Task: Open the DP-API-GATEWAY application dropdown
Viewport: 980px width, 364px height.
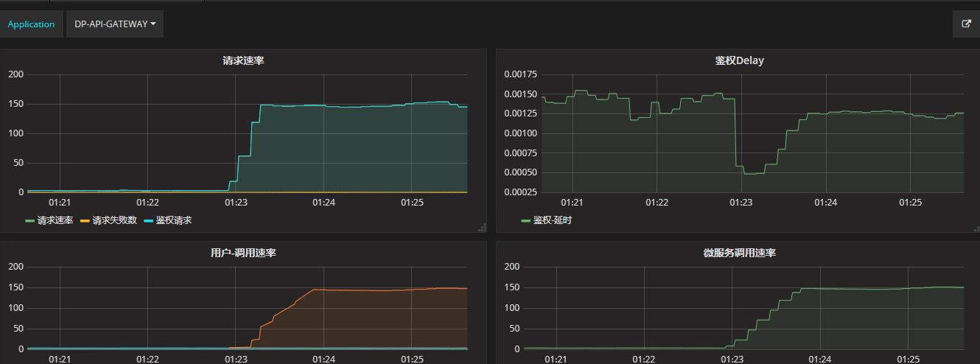Action: pos(115,24)
